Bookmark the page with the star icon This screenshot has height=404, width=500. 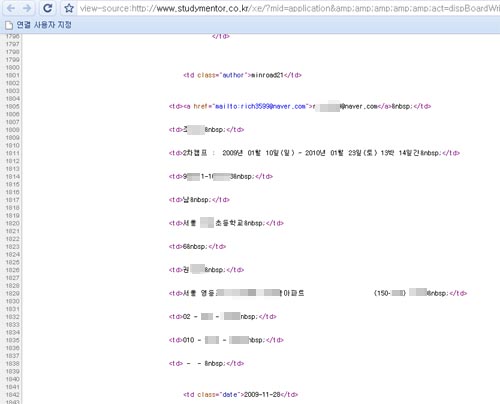pyautogui.click(x=69, y=8)
